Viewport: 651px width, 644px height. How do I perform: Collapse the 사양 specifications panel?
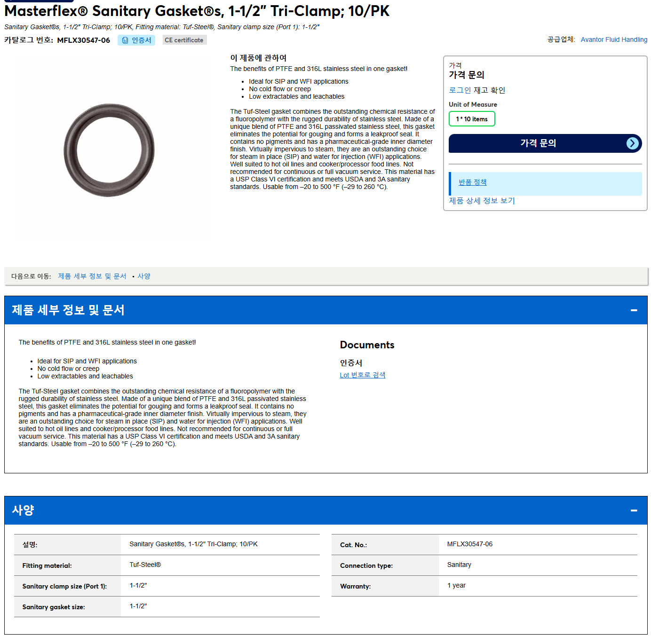click(x=634, y=510)
